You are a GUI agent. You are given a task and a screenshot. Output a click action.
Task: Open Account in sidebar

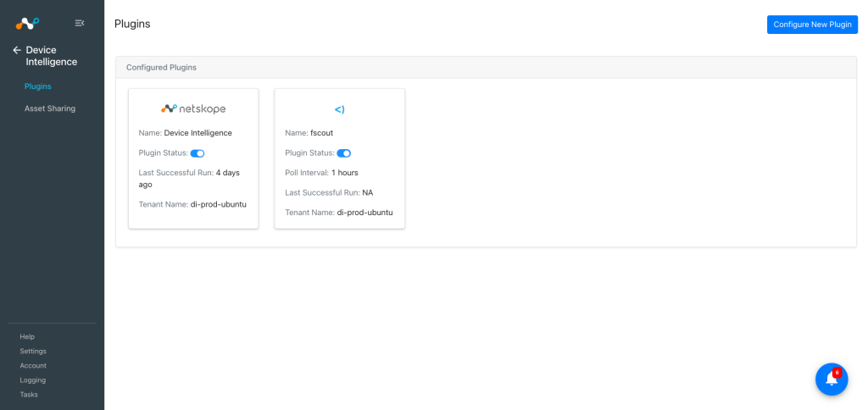(33, 365)
